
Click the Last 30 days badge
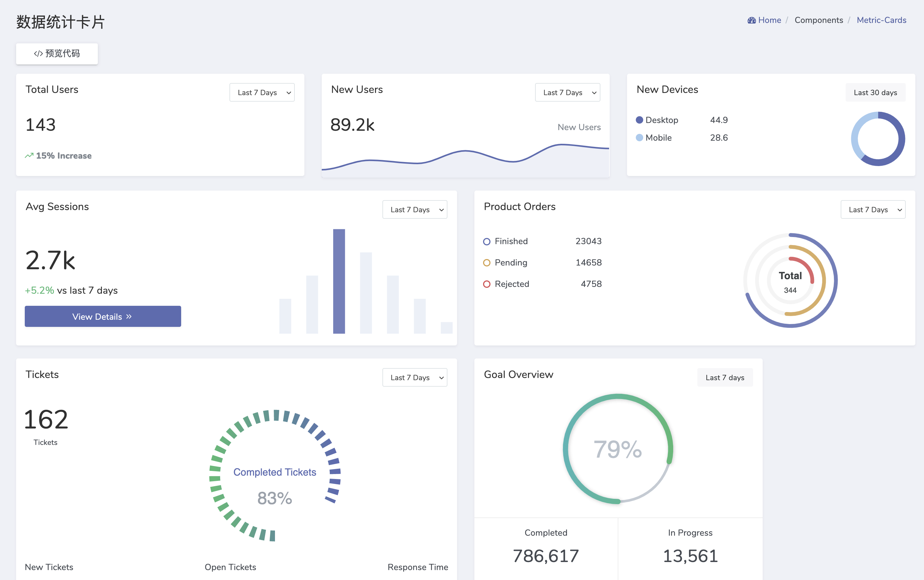(x=875, y=92)
